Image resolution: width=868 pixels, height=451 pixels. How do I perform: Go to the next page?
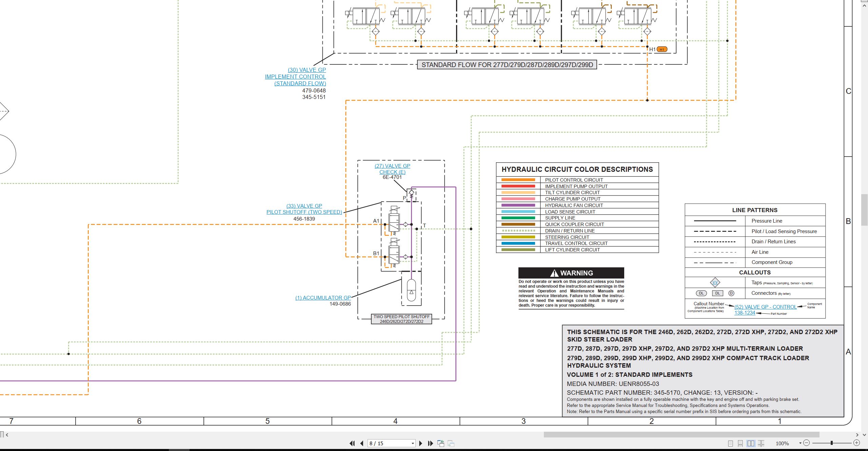pos(421,443)
